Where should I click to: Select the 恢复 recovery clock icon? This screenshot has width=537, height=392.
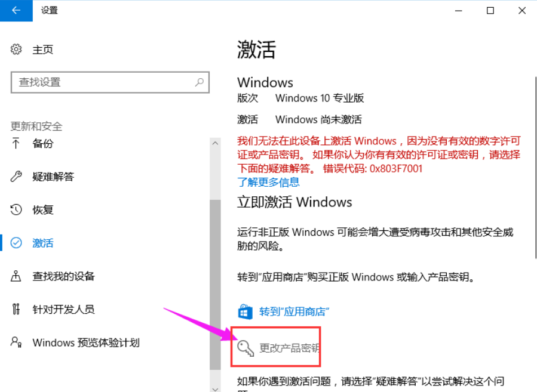16,209
